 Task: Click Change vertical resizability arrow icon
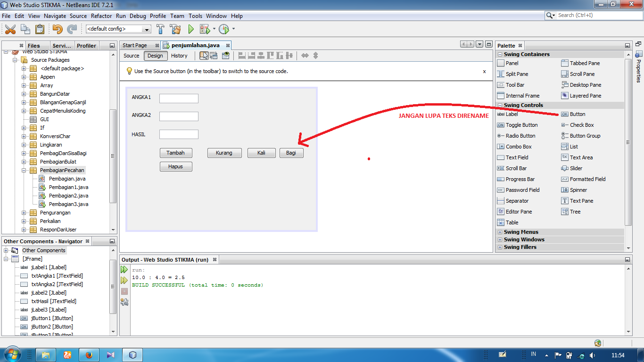pyautogui.click(x=315, y=56)
